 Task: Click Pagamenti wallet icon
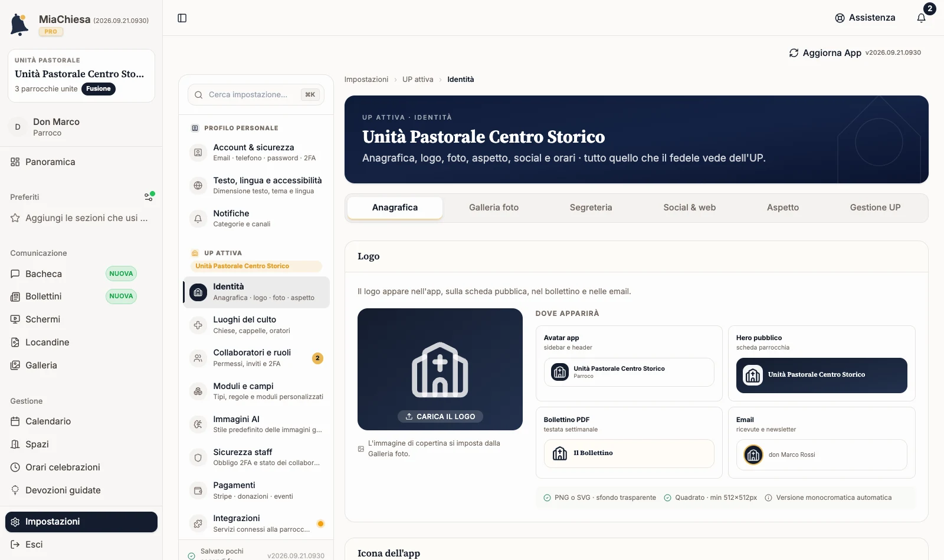[x=198, y=490]
